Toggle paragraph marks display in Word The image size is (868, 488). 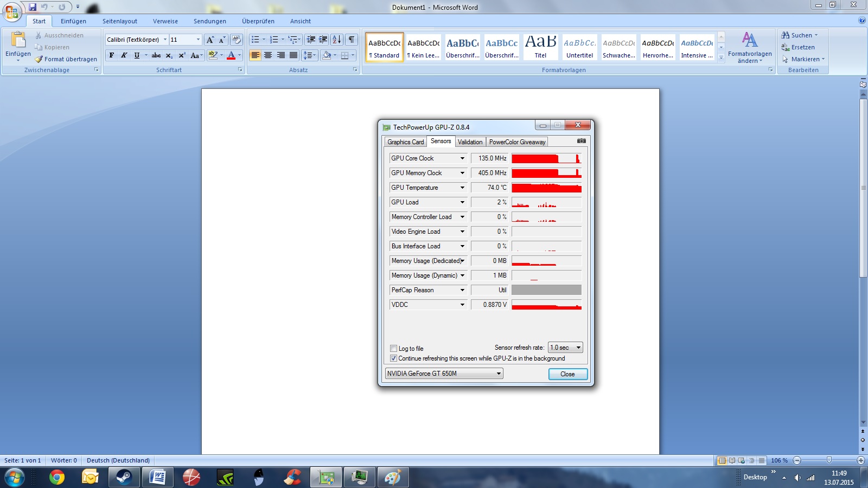(x=352, y=40)
